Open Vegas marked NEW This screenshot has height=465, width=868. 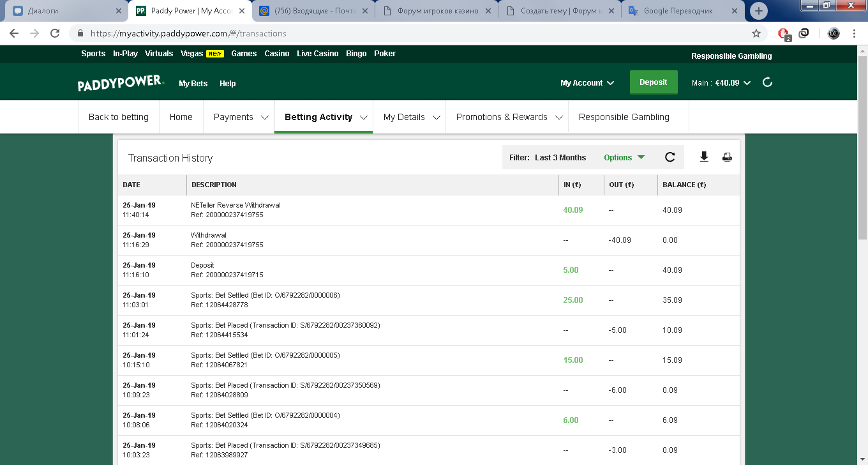202,54
